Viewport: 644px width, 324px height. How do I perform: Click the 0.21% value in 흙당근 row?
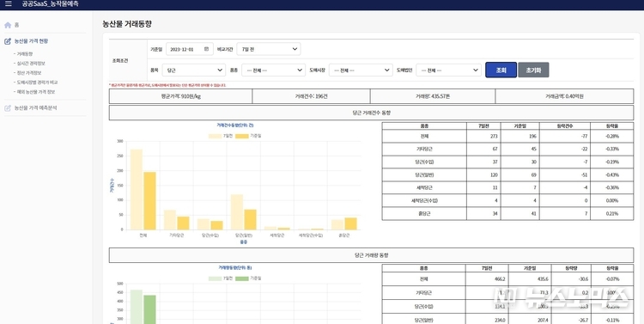pyautogui.click(x=612, y=213)
